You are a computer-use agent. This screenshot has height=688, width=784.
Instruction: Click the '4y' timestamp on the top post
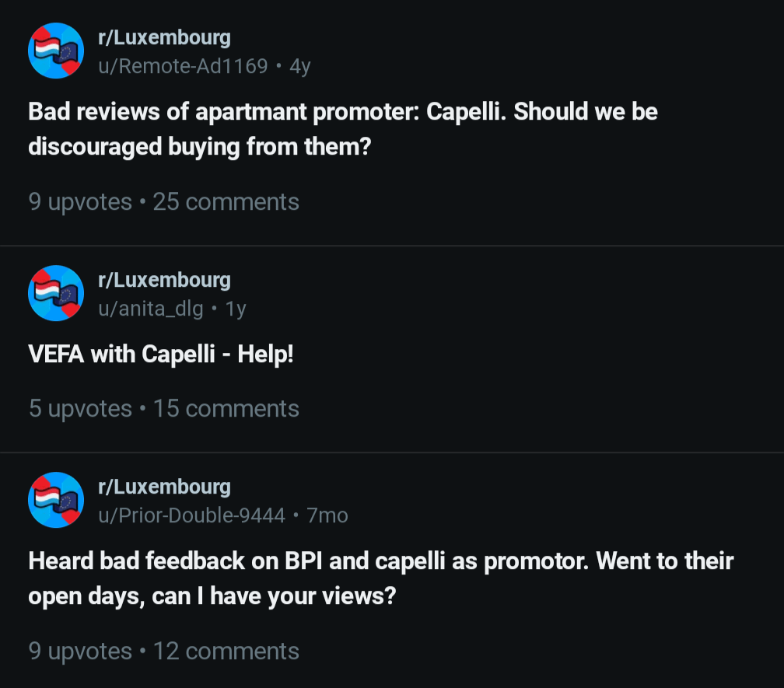[x=299, y=66]
